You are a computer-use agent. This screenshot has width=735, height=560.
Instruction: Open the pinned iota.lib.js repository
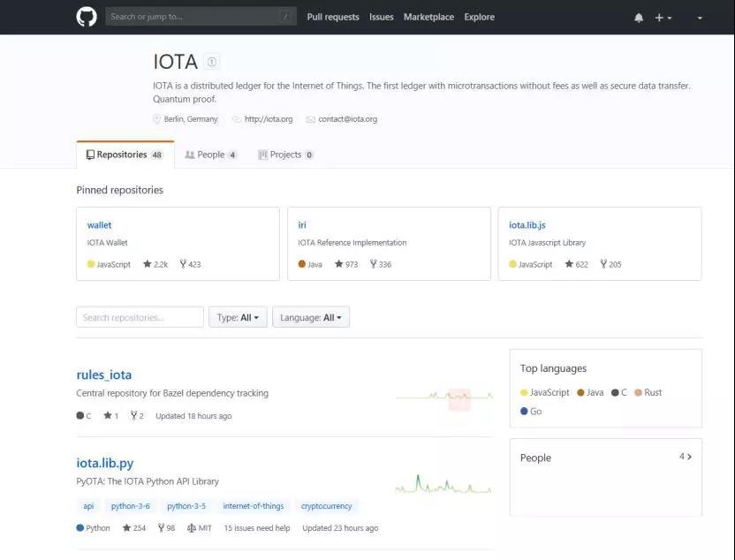click(x=527, y=225)
